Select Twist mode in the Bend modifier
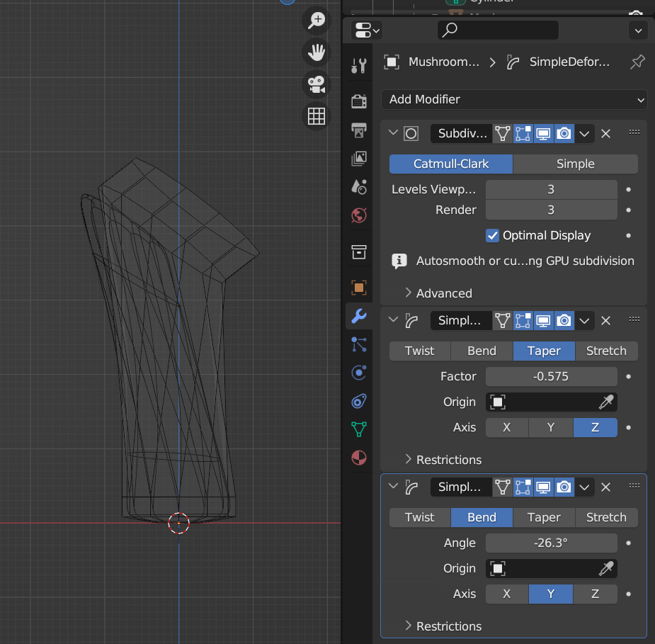 pyautogui.click(x=420, y=517)
